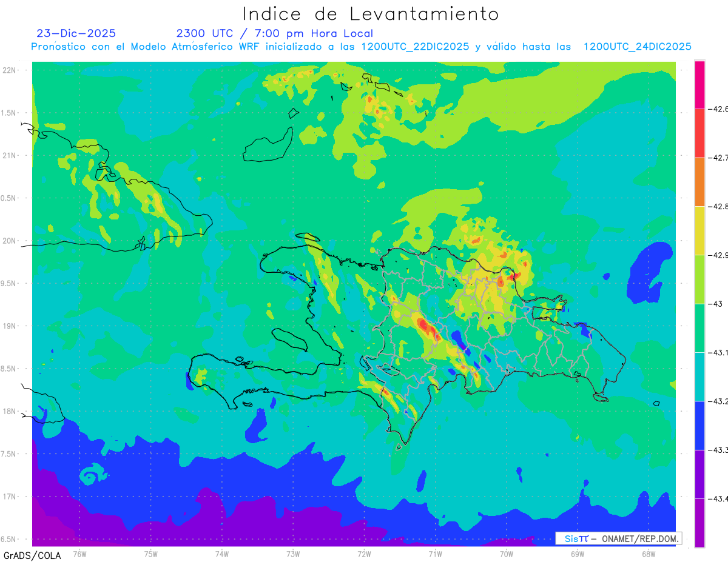Click the '21N' latitude label

click(10, 155)
